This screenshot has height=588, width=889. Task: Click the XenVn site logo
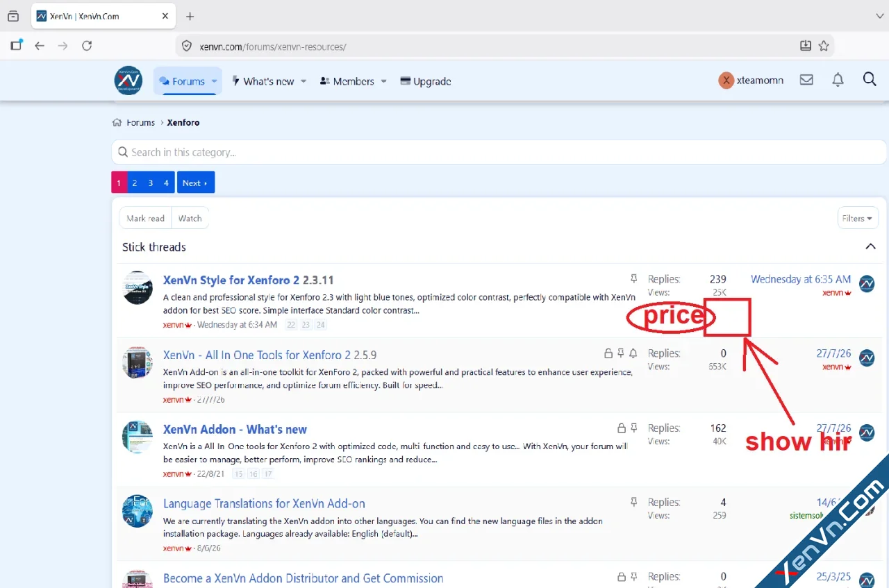(128, 81)
